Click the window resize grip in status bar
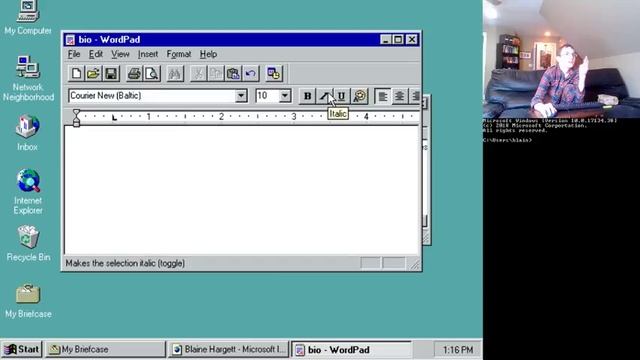Screen dimensions: 640x360 (x=415, y=264)
